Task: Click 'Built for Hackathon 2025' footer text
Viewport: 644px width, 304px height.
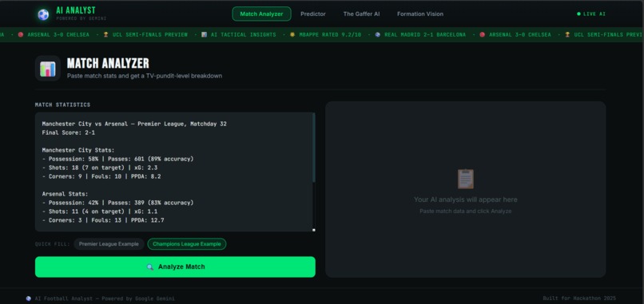Action: coord(579,298)
